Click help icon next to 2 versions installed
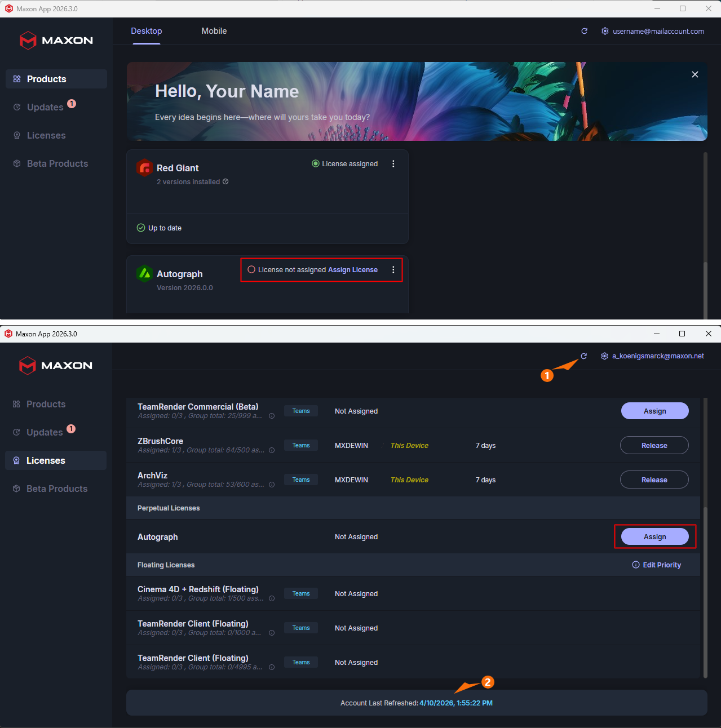 coord(225,181)
